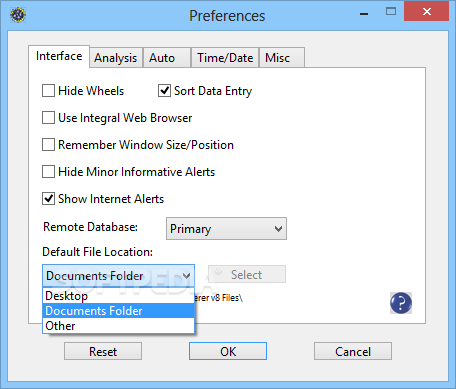Click the Reset button
456x389 pixels.
coord(103,351)
